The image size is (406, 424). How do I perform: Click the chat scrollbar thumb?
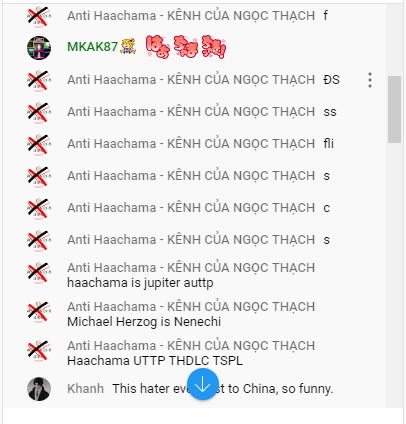click(395, 109)
